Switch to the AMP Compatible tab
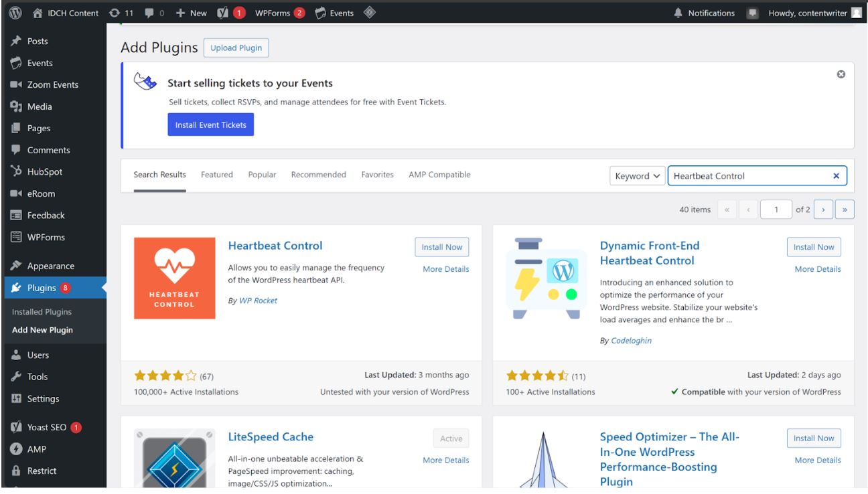 [x=439, y=175]
